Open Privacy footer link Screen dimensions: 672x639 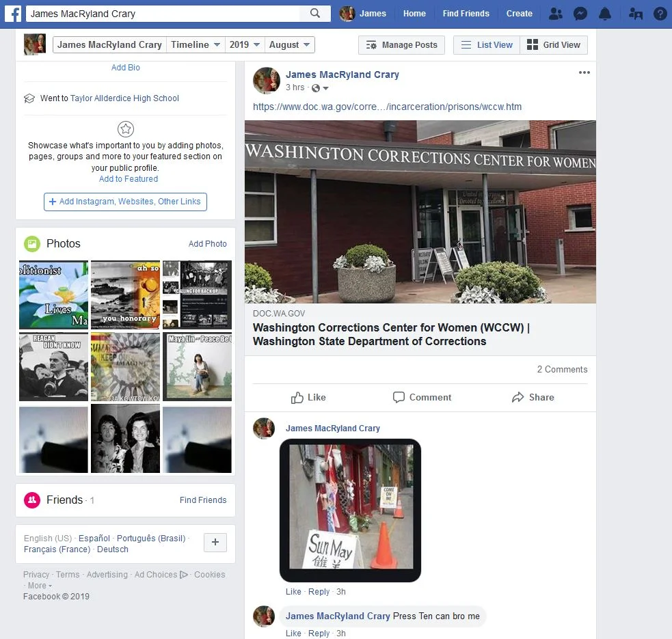click(x=36, y=574)
